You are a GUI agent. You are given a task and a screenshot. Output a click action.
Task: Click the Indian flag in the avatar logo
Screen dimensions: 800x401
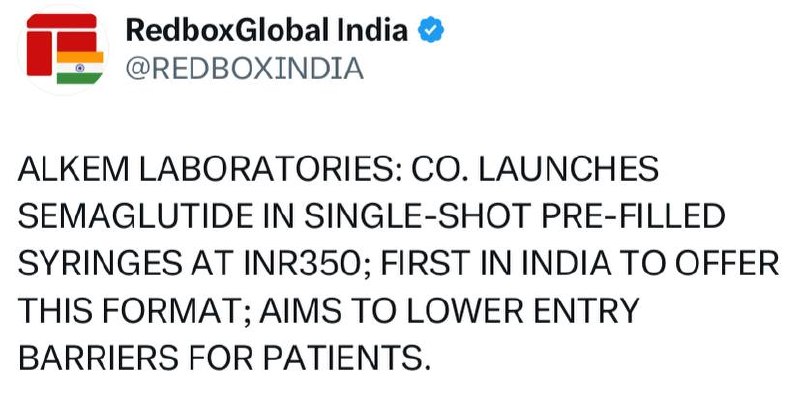click(80, 67)
